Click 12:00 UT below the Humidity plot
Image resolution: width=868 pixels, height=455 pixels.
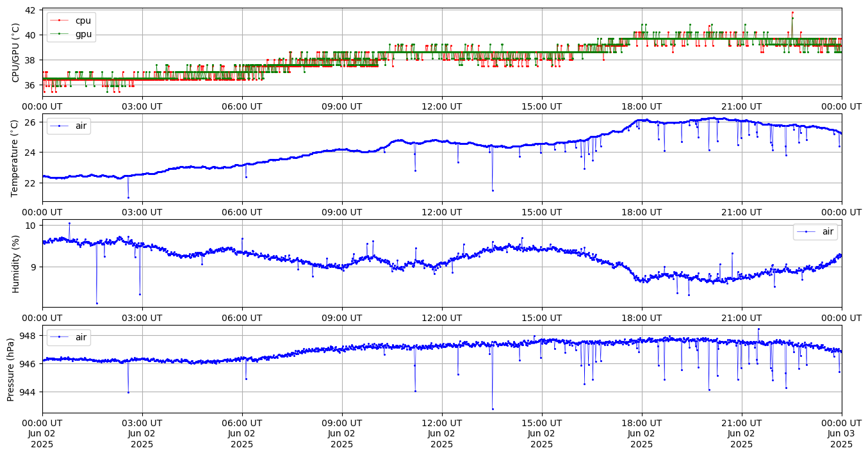coord(442,317)
